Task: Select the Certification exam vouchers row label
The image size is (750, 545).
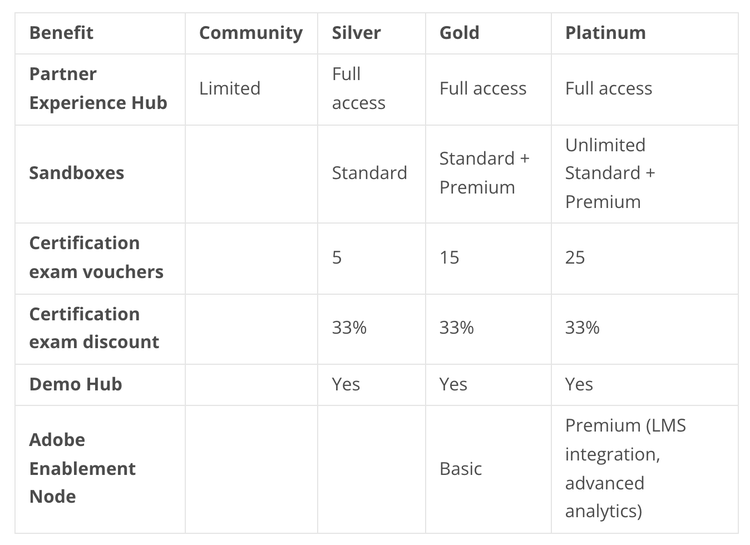Action: 96,258
